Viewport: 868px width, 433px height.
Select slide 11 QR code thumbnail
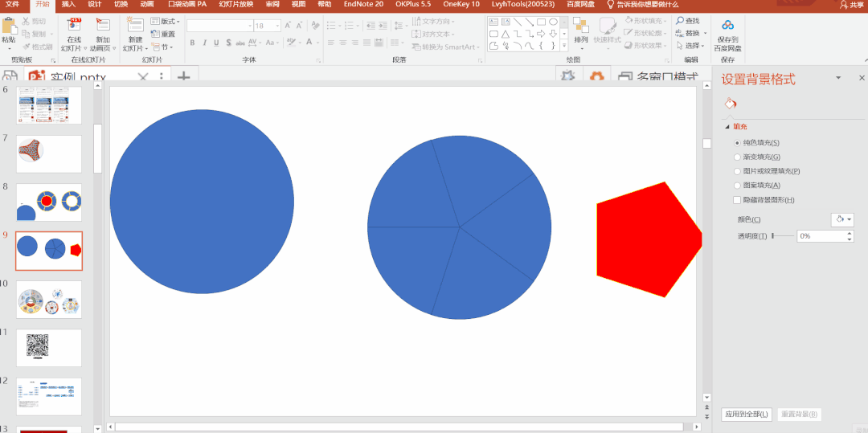pos(49,348)
